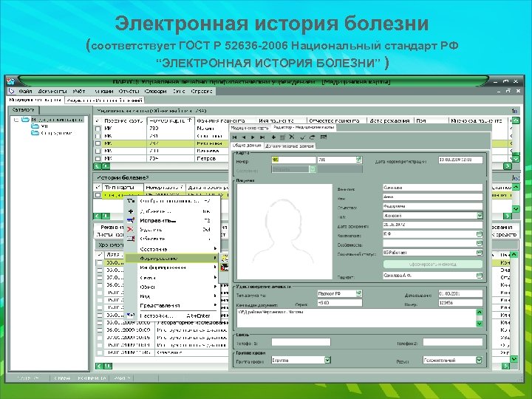Select the Каталоги tab in left panel

coord(24,109)
